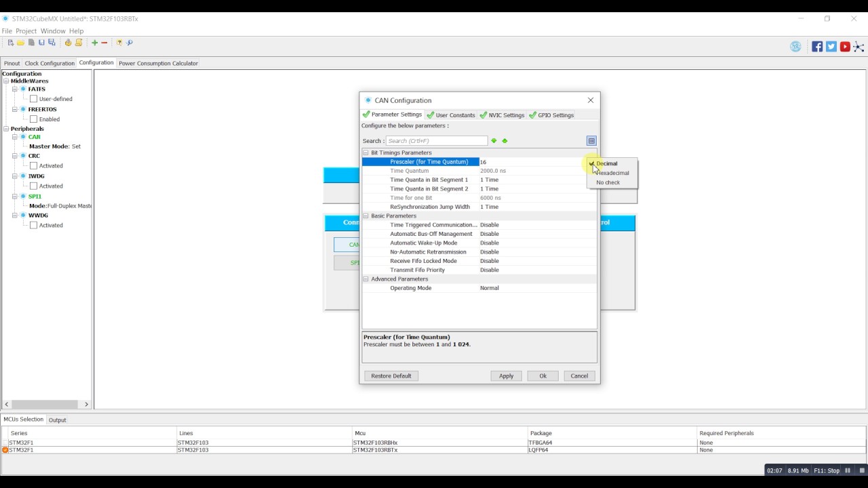Click the column display toggle icon
This screenshot has width=868, height=488.
click(591, 141)
